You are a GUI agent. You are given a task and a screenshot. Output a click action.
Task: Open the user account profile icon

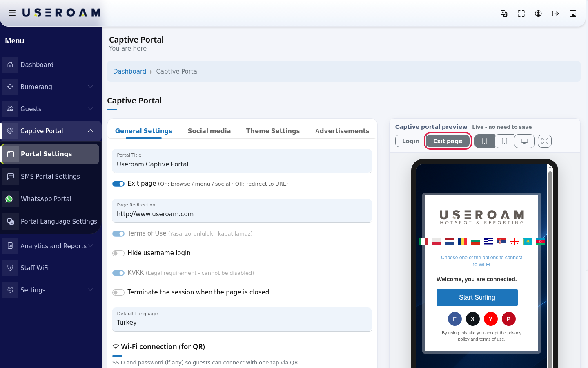tap(538, 13)
